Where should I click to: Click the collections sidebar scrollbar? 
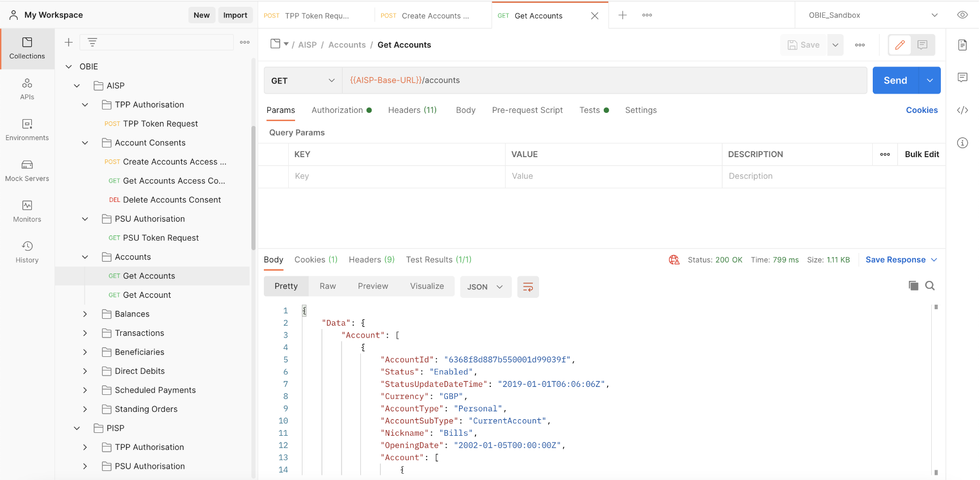254,187
